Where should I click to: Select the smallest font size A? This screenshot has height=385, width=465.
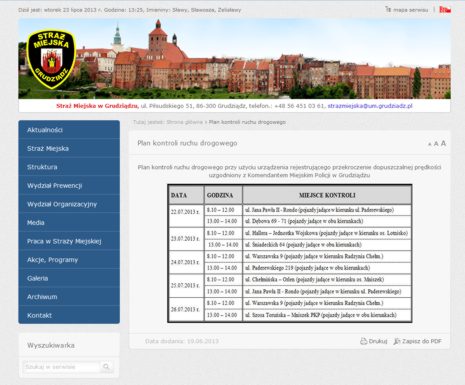pos(430,144)
